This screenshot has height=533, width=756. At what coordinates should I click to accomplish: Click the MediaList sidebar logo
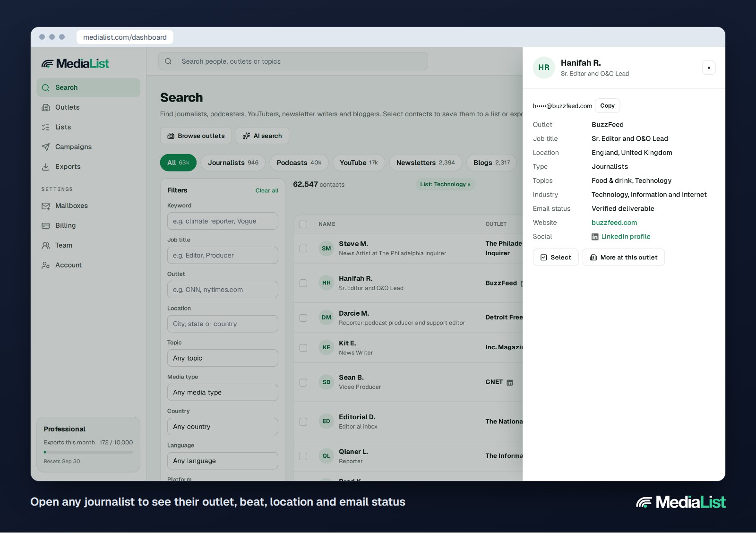(75, 64)
